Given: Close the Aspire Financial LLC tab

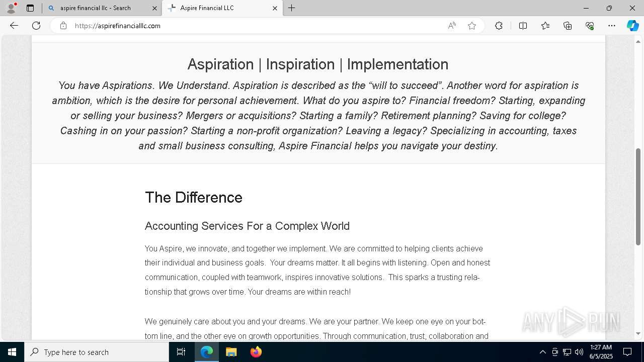Looking at the screenshot, I should point(275,8).
